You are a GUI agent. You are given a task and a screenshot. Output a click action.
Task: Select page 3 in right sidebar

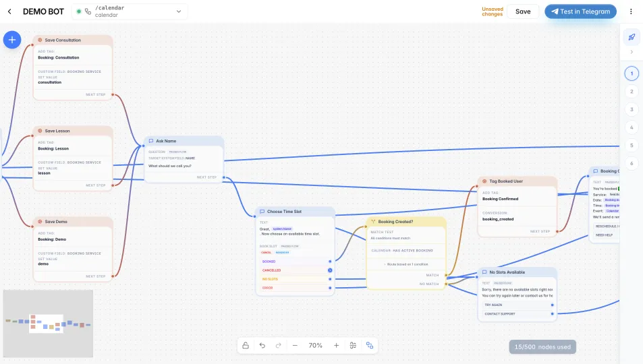point(632,109)
